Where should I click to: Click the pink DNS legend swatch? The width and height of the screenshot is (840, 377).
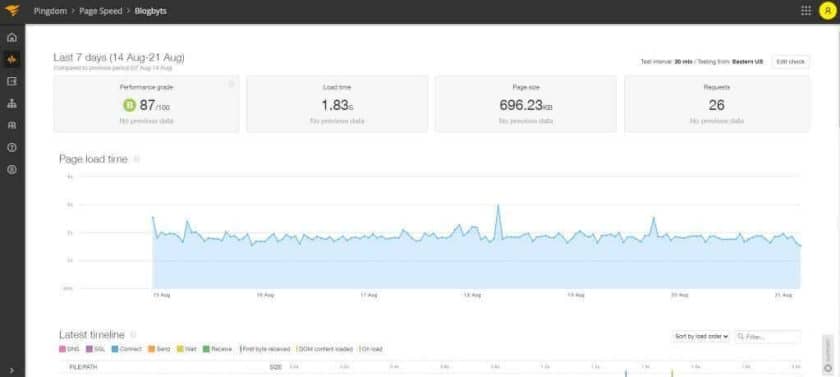pos(63,349)
